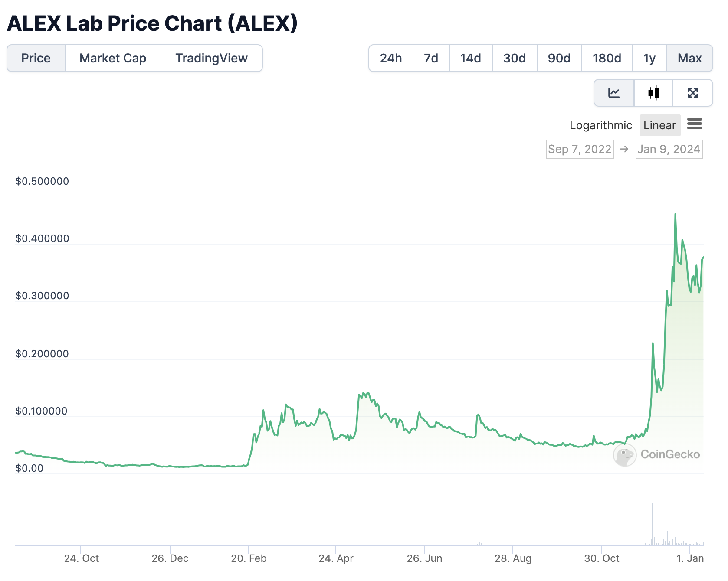Toggle Logarithmic scale
This screenshot has width=728, height=581.
tap(600, 125)
